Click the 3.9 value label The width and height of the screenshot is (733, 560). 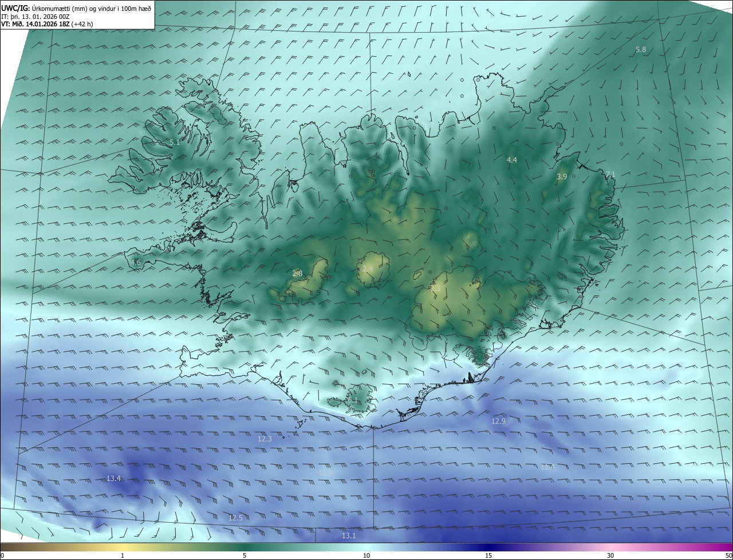(562, 177)
